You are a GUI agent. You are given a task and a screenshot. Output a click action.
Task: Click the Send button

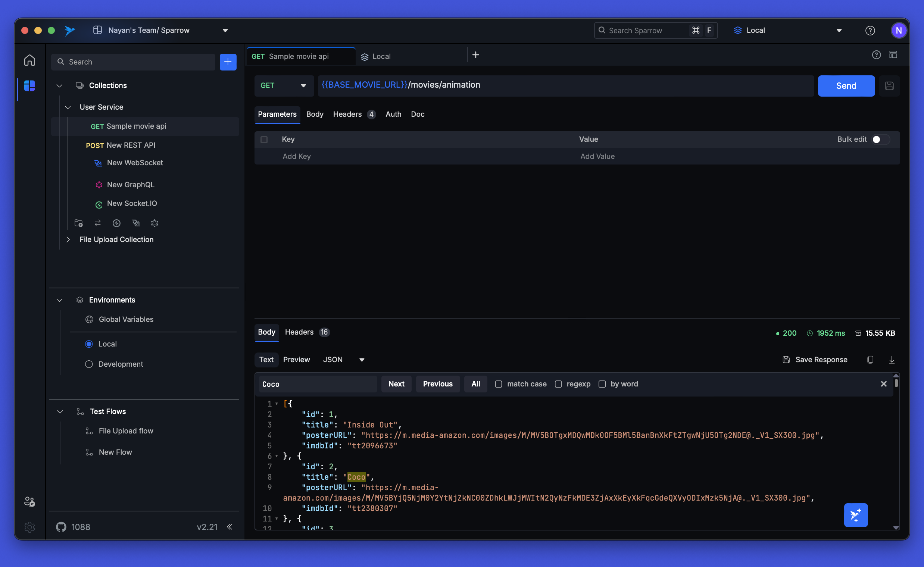pos(846,86)
